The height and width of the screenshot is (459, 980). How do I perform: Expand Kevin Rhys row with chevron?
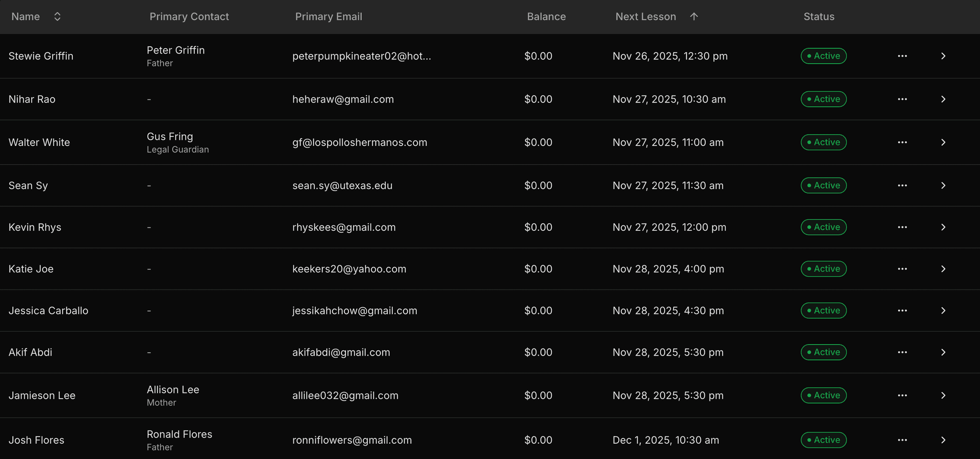943,227
